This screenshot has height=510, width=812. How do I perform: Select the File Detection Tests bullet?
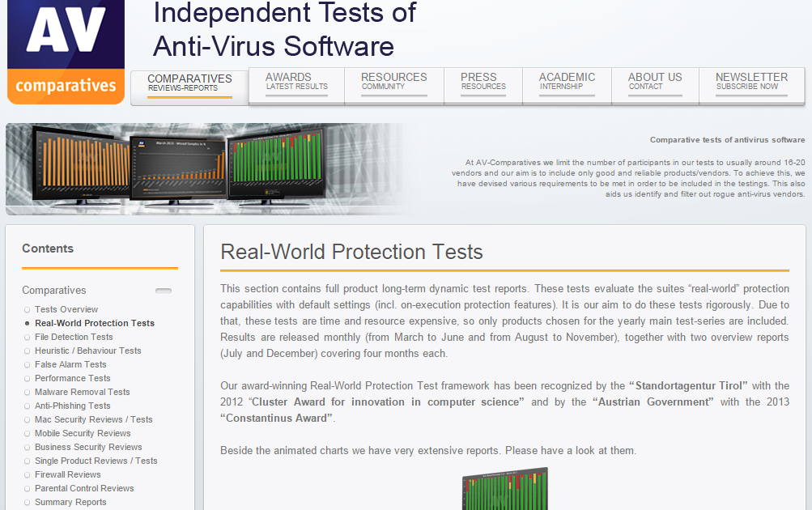[x=74, y=337]
